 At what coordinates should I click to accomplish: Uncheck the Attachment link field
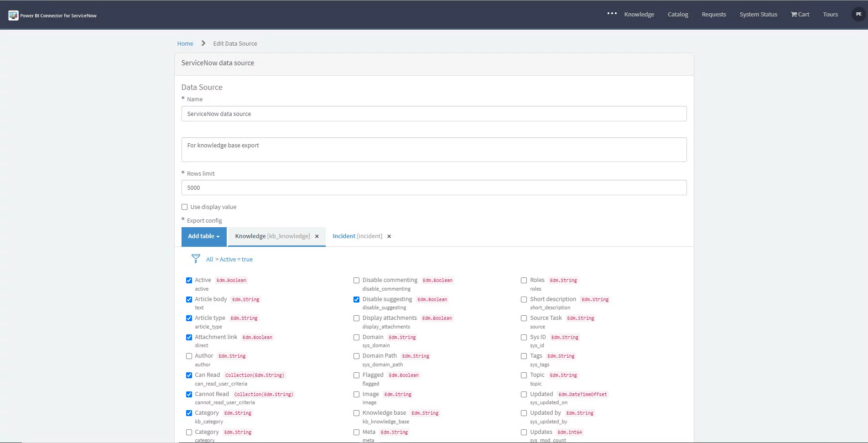(x=189, y=338)
